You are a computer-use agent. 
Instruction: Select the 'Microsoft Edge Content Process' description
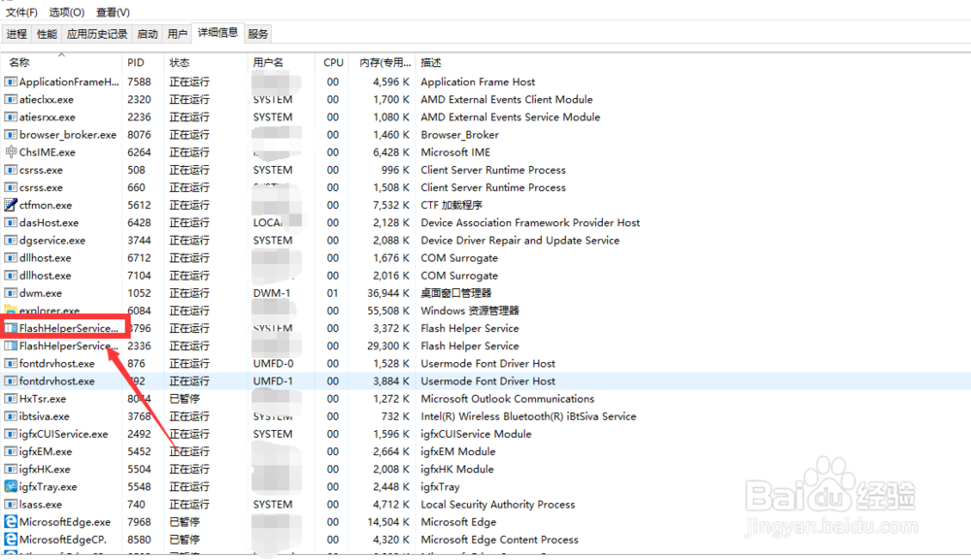click(500, 540)
